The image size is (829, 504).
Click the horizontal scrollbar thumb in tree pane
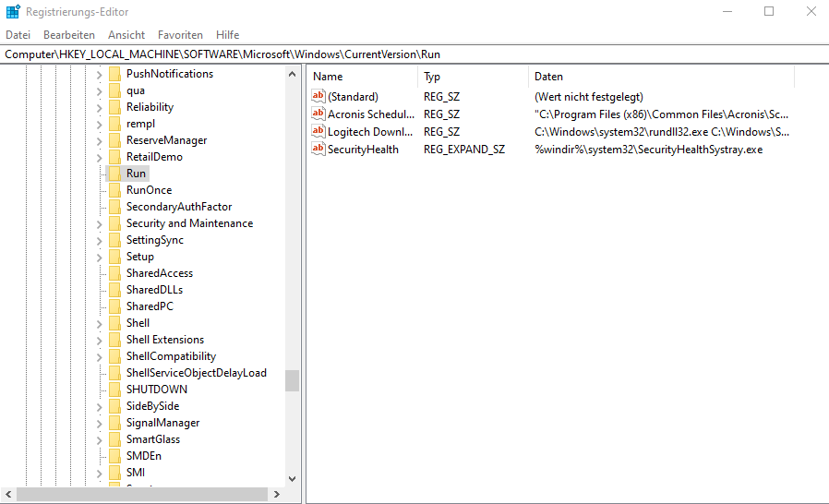(141, 495)
